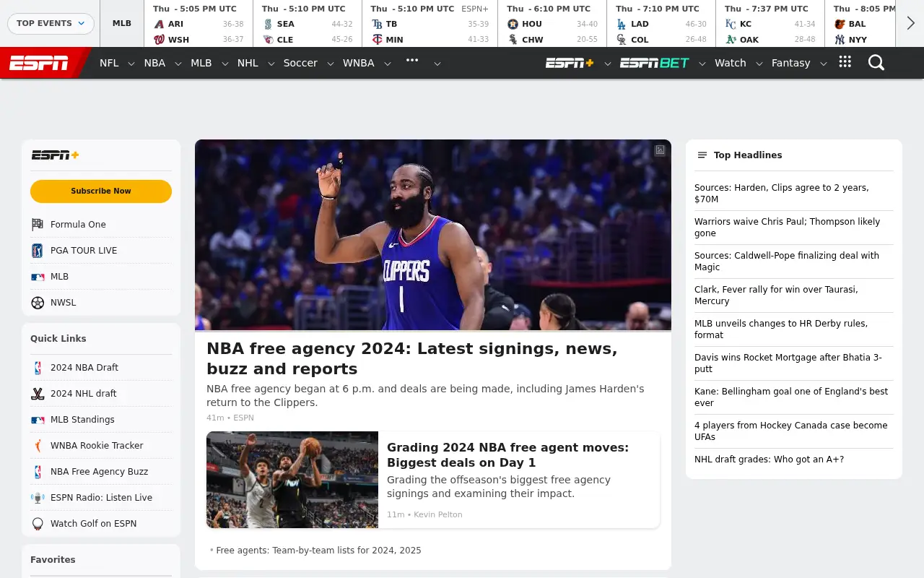Click the ESPN Radio microphone icon
The image size is (924, 578).
(38, 498)
